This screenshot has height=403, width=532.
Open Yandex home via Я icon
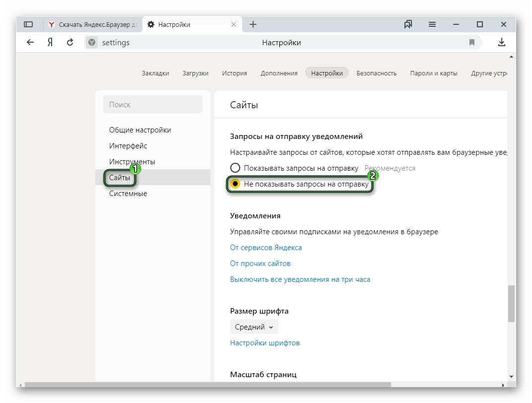50,42
